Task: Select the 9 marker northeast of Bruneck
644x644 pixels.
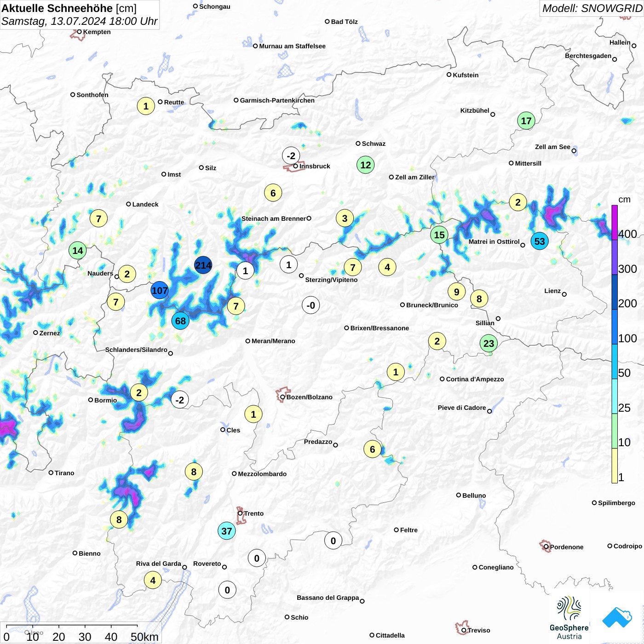Action: 457,292
